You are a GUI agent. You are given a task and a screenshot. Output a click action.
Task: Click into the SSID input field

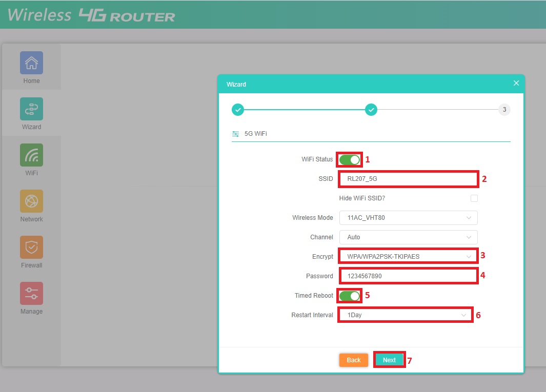pyautogui.click(x=408, y=179)
